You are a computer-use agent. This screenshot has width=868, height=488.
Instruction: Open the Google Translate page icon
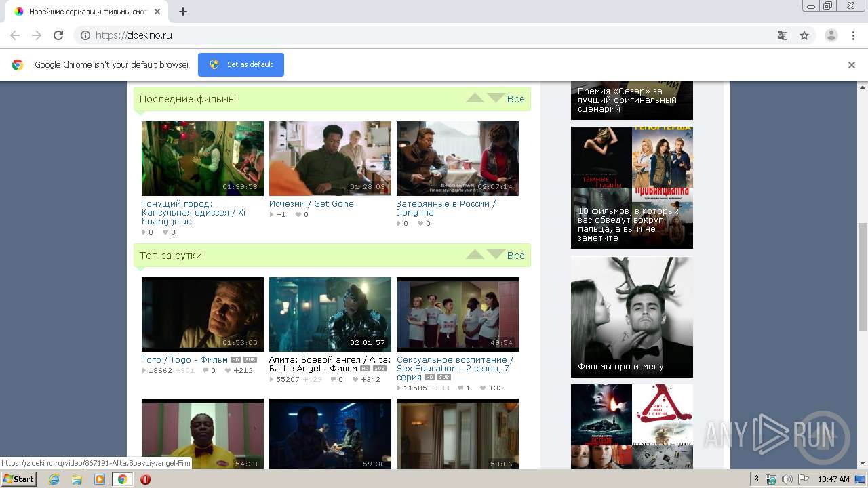pyautogui.click(x=782, y=35)
